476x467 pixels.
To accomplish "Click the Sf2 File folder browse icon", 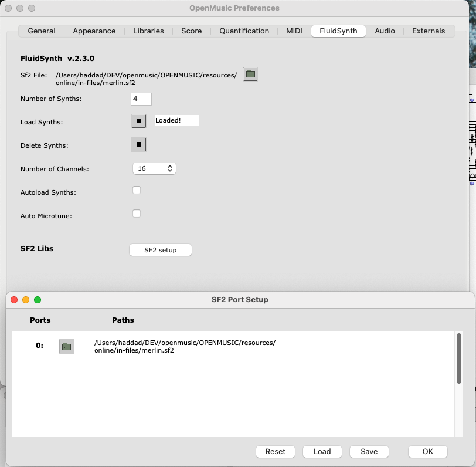I will (x=250, y=74).
